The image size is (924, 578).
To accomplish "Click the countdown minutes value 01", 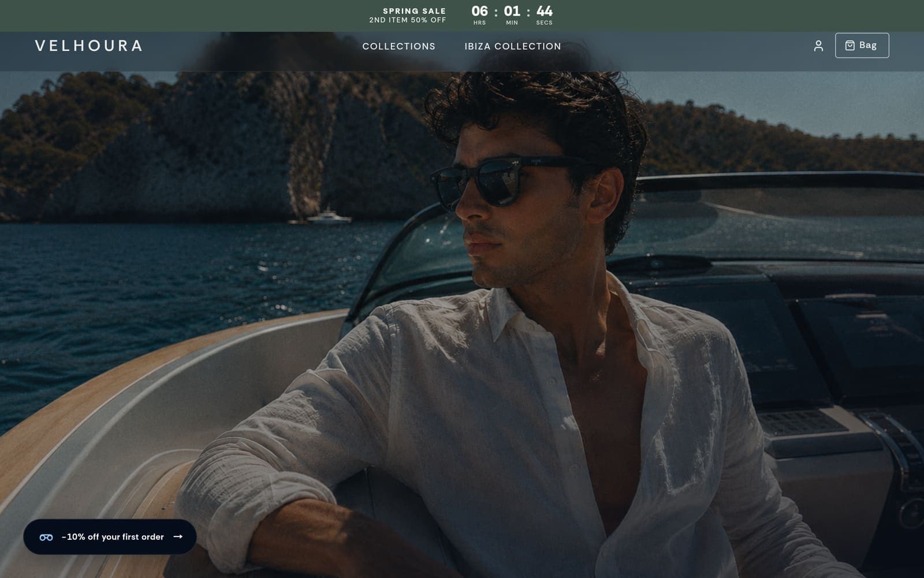I will (x=512, y=11).
